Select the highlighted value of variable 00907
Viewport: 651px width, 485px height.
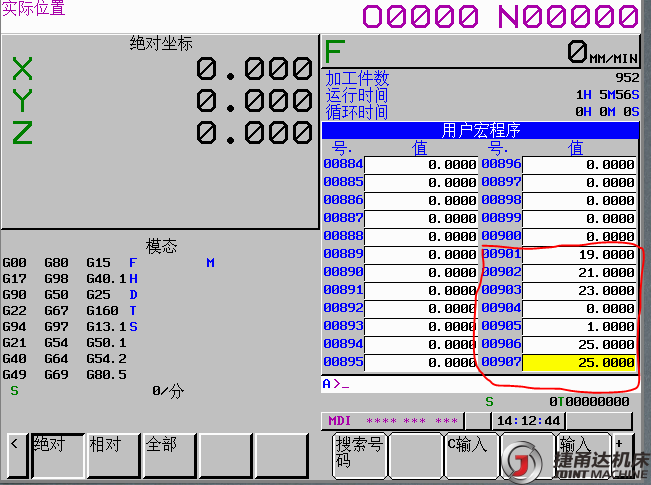[580, 362]
